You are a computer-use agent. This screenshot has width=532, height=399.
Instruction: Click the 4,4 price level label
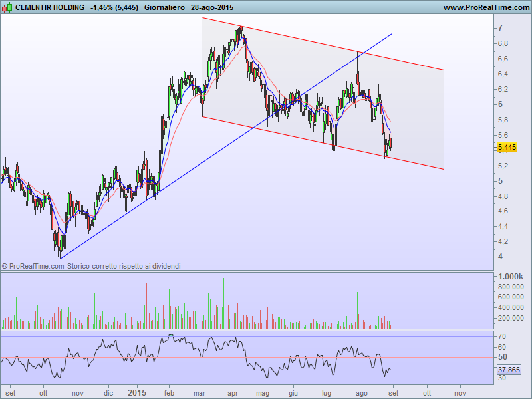[503, 226]
